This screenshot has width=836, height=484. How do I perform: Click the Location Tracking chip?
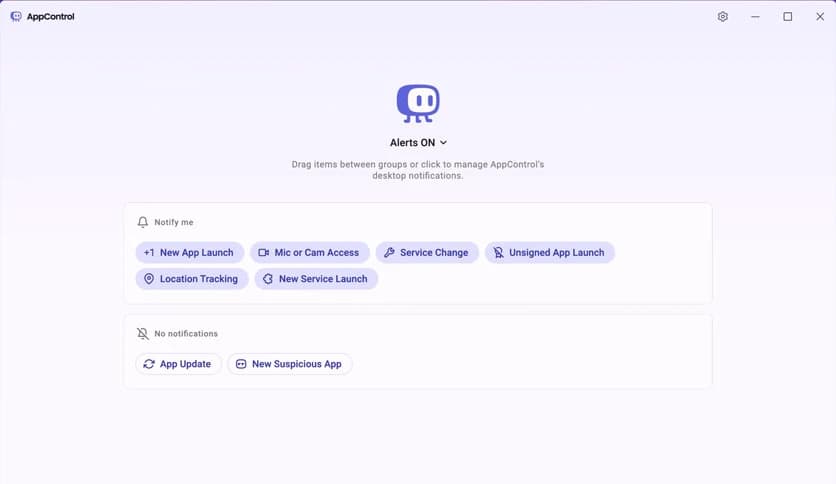click(192, 279)
